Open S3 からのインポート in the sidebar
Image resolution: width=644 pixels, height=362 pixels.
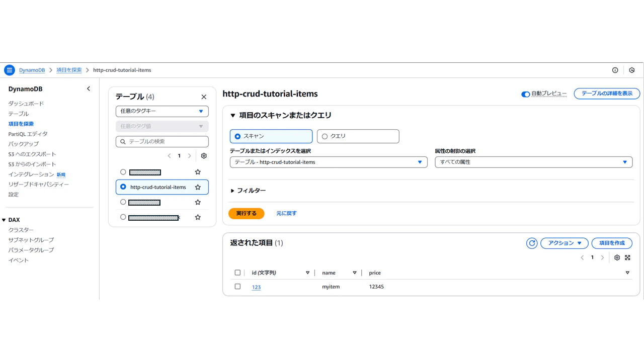click(x=32, y=164)
